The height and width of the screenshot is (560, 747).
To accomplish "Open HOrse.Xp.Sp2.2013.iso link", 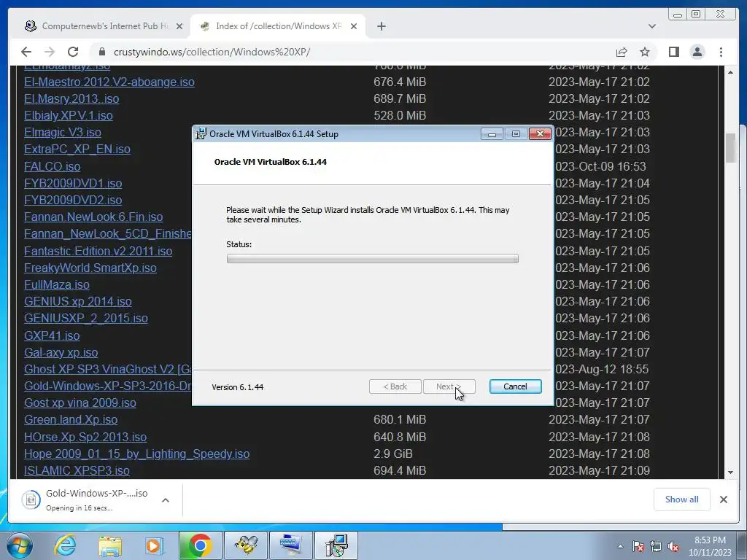I will [85, 437].
